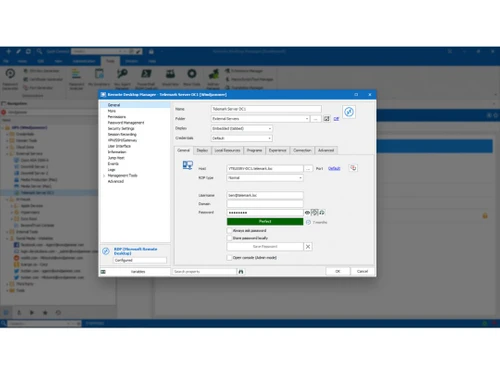Open the RDP type dropdown

[x=300, y=178]
